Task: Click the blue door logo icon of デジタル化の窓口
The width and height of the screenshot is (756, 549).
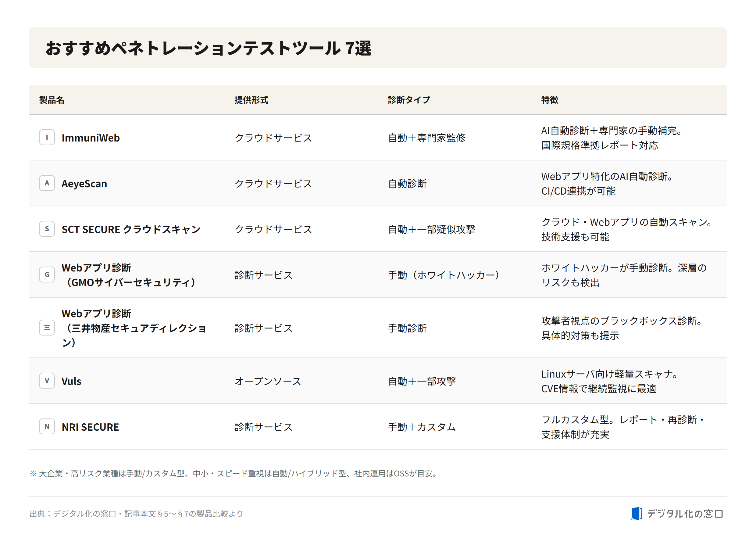Action: click(636, 514)
